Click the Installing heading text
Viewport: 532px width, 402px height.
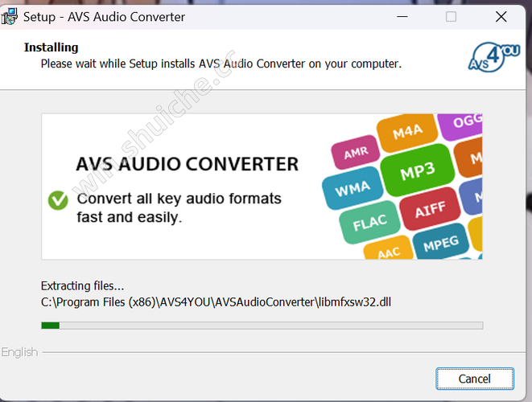coord(52,47)
